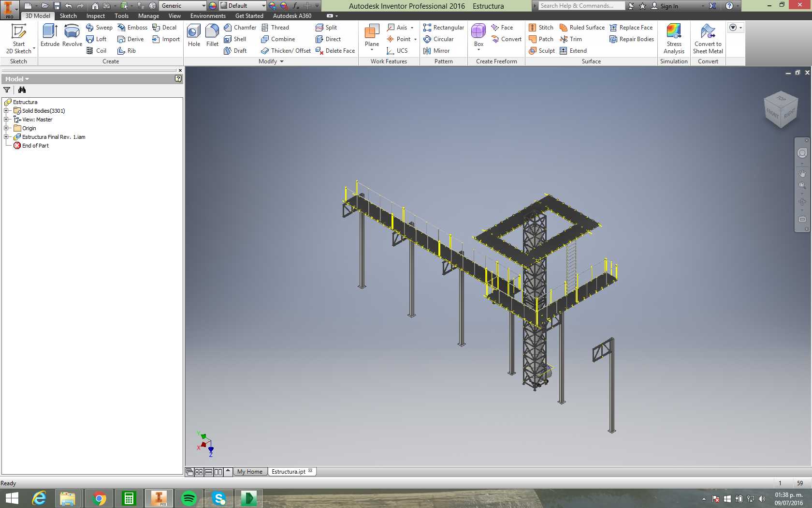
Task: Choose the Chamfer tool
Action: pyautogui.click(x=240, y=28)
